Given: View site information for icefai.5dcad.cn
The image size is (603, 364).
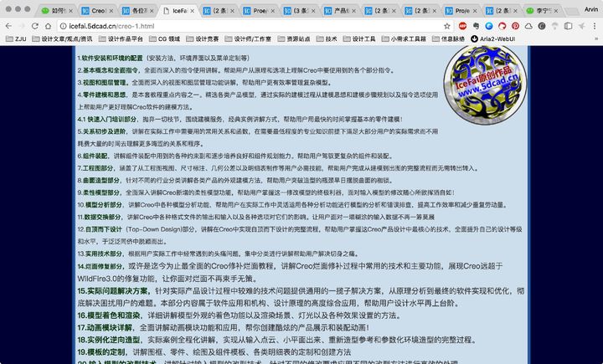Looking at the screenshot, I should point(64,26).
